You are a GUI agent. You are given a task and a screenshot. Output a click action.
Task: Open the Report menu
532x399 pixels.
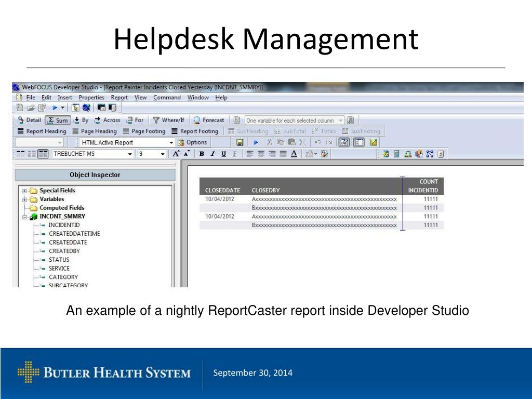(x=119, y=98)
